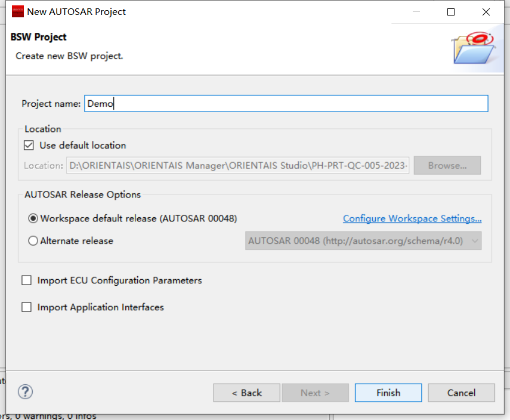The image size is (510, 420).
Task: Click the ORIENTAIS app icon in title bar
Action: (x=18, y=12)
